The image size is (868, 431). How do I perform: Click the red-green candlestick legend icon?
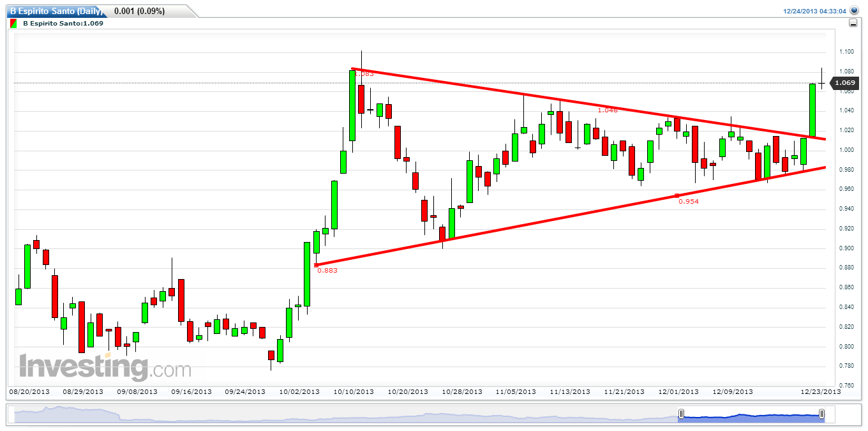coord(13,23)
